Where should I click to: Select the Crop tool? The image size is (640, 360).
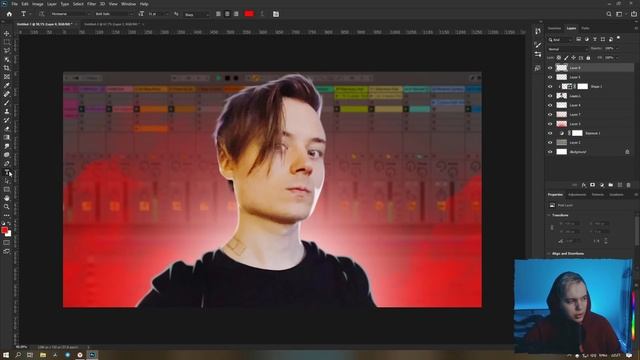[x=7, y=68]
